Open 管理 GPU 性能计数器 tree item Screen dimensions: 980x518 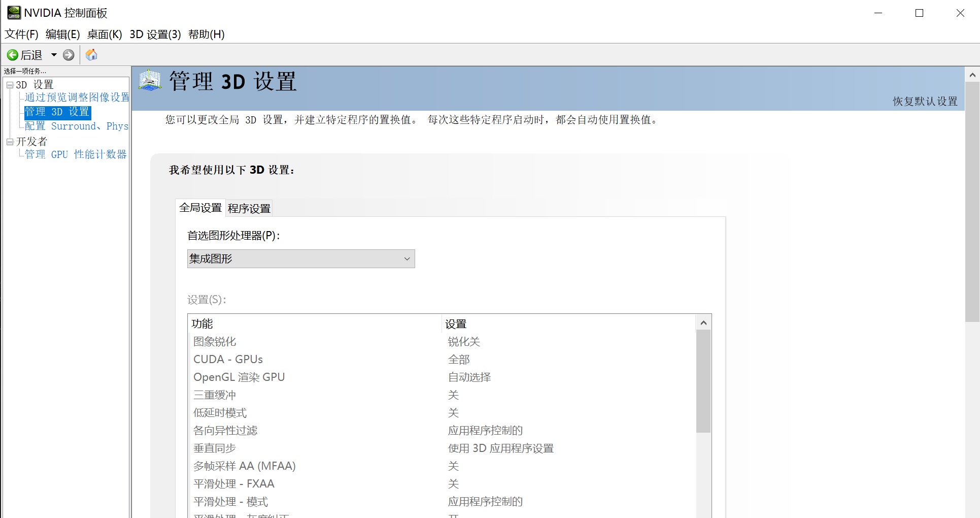click(x=76, y=154)
